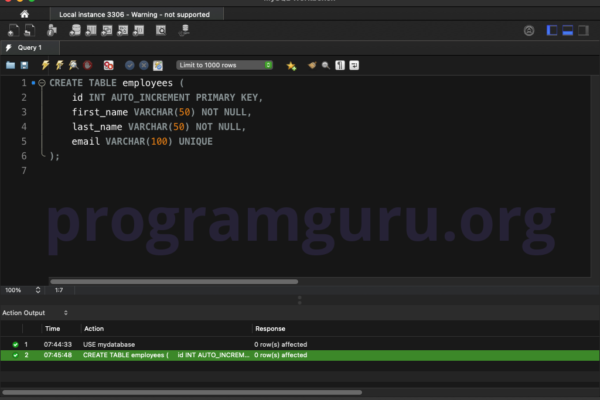Go to the Home screen tab
Viewport: 600px width, 400px height.
point(24,14)
